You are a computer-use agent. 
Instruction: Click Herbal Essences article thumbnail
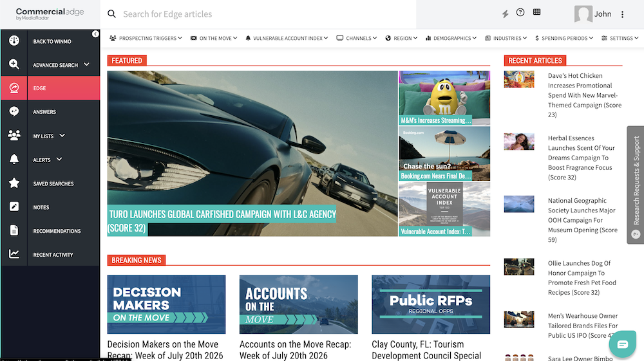click(x=519, y=142)
